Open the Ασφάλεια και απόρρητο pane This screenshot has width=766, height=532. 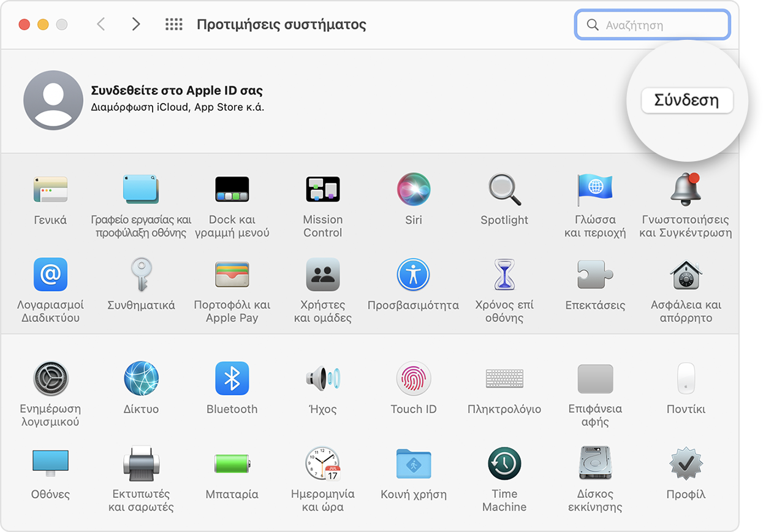pyautogui.click(x=685, y=274)
